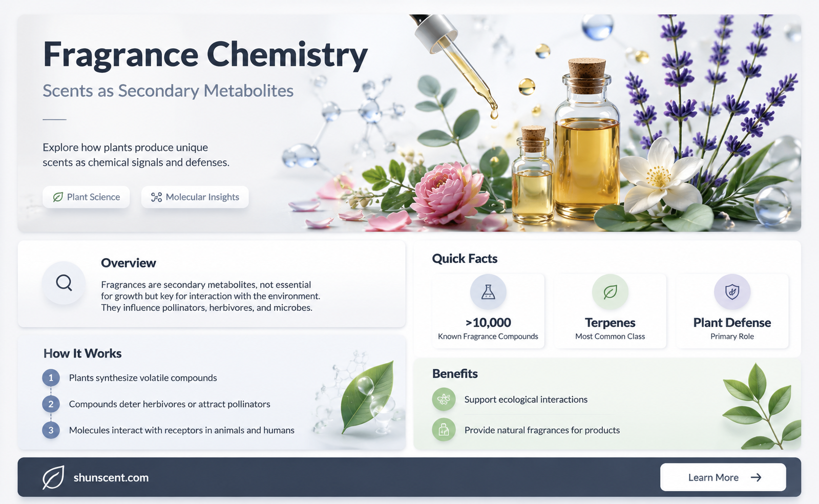The height and width of the screenshot is (504, 819).
Task: Click the perfume bottle icon beside natural fragrances
Action: pos(444,430)
